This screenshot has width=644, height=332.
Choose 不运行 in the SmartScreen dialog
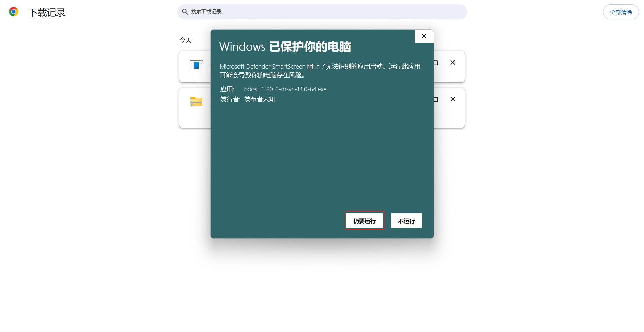pyautogui.click(x=407, y=221)
